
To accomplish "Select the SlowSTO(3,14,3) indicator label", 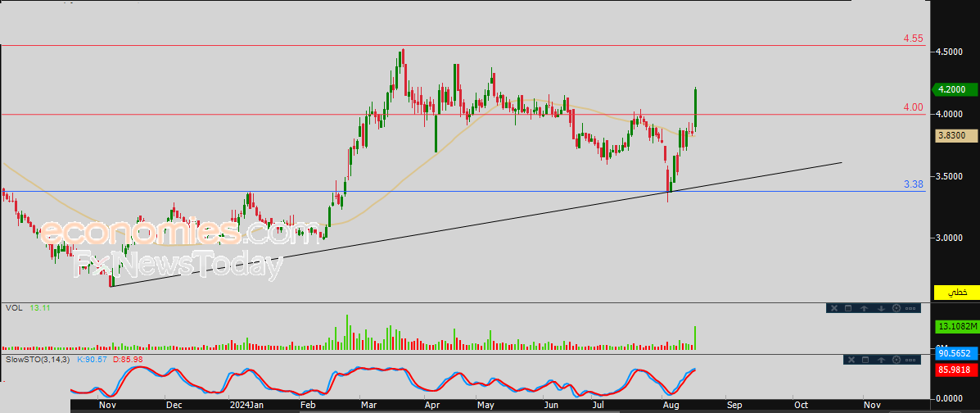I will 38,360.
